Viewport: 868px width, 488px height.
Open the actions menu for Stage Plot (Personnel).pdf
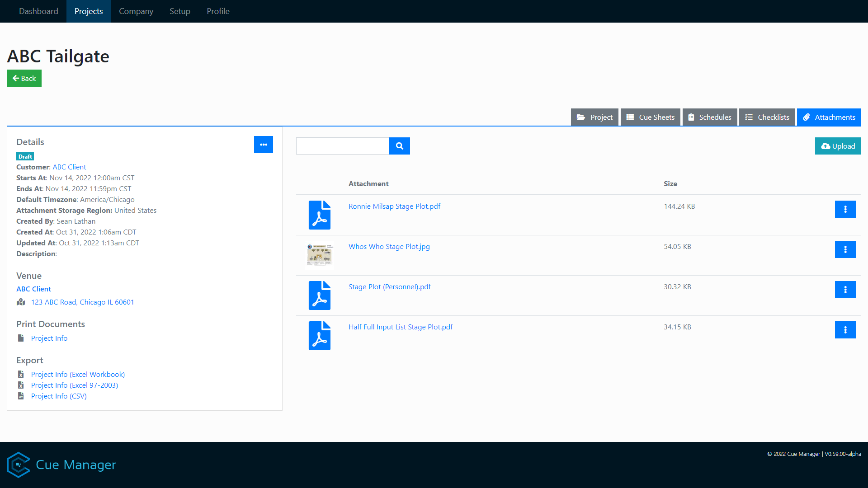tap(845, 290)
